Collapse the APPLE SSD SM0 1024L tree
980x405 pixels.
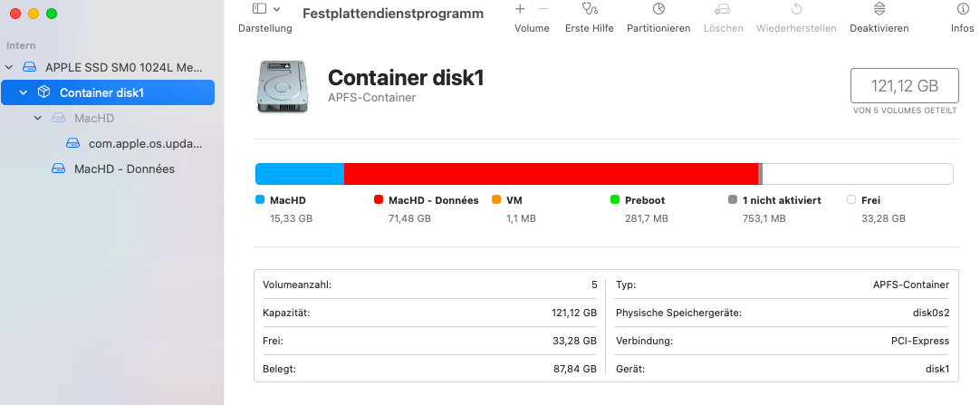tap(10, 67)
